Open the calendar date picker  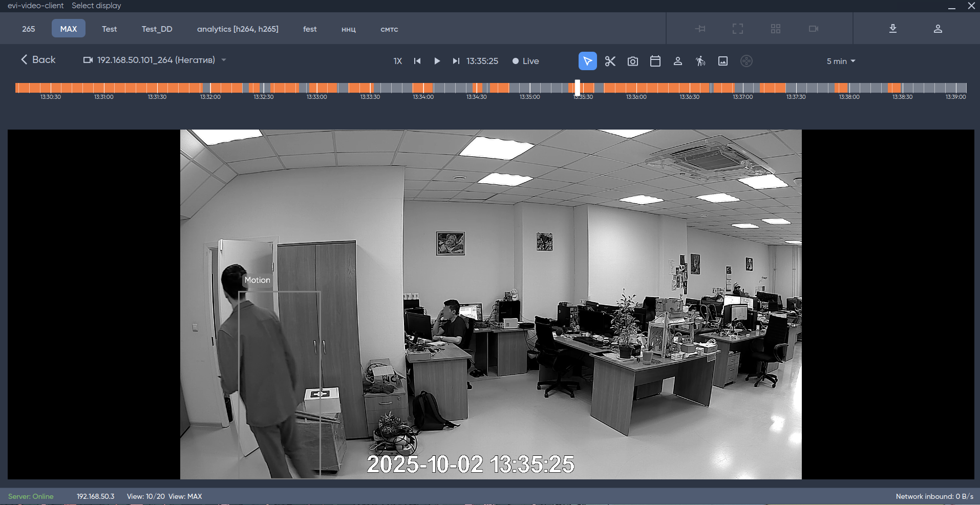click(655, 61)
